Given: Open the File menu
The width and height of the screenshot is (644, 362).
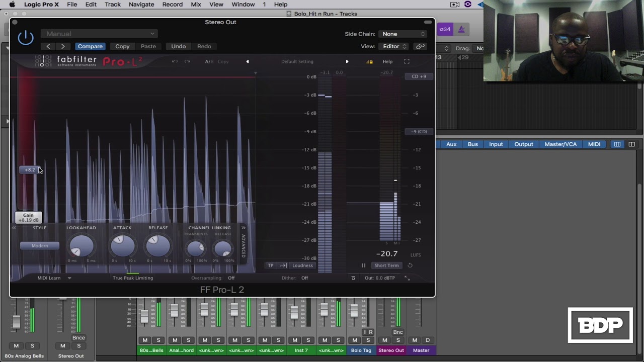Looking at the screenshot, I should coord(72,5).
